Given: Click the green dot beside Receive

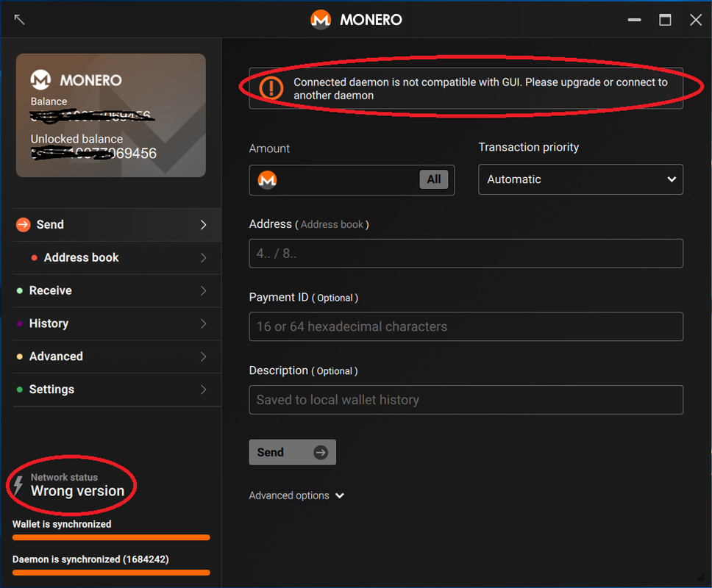Looking at the screenshot, I should [x=20, y=291].
